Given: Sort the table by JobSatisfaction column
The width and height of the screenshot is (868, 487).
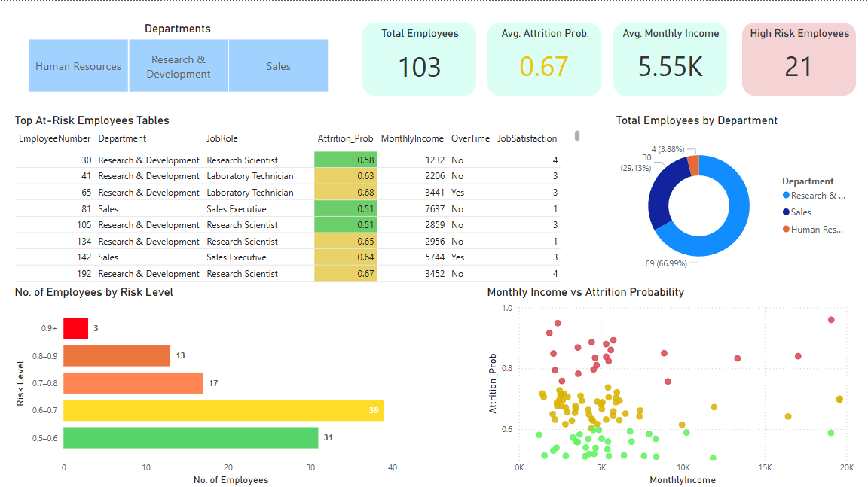Looking at the screenshot, I should (527, 138).
